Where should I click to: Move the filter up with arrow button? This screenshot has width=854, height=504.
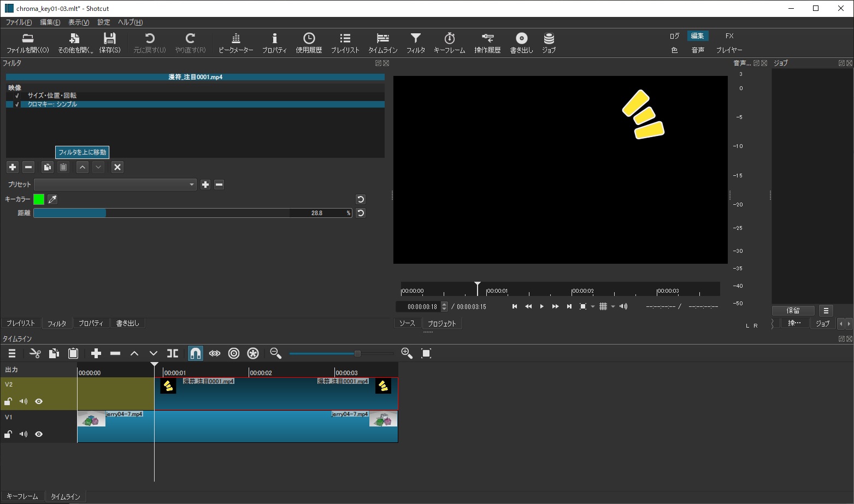click(83, 167)
